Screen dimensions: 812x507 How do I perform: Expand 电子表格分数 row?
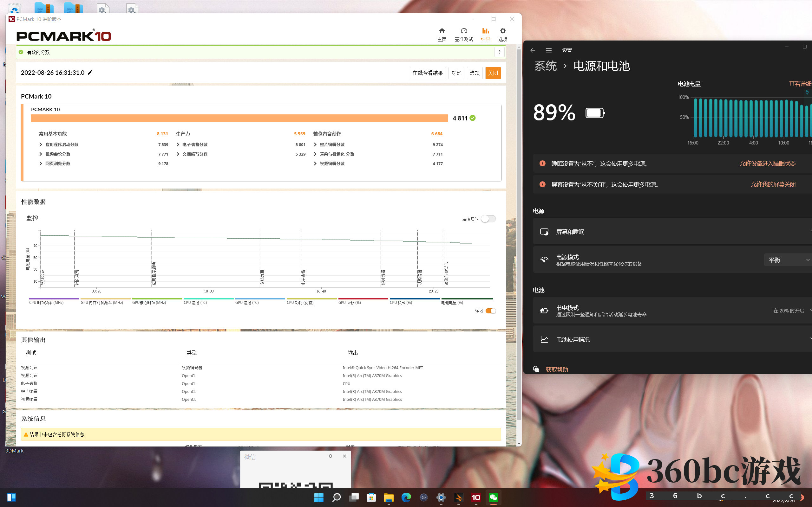click(178, 144)
